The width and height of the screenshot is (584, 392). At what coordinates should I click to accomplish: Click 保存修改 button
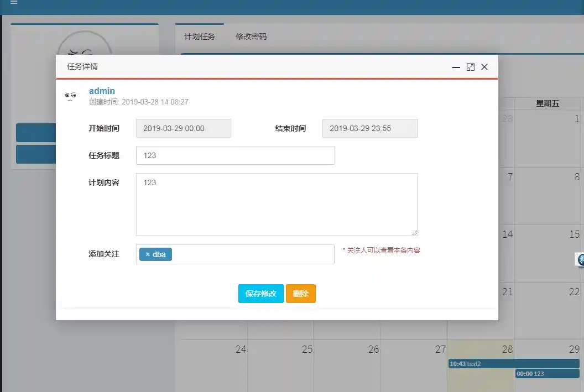point(260,294)
